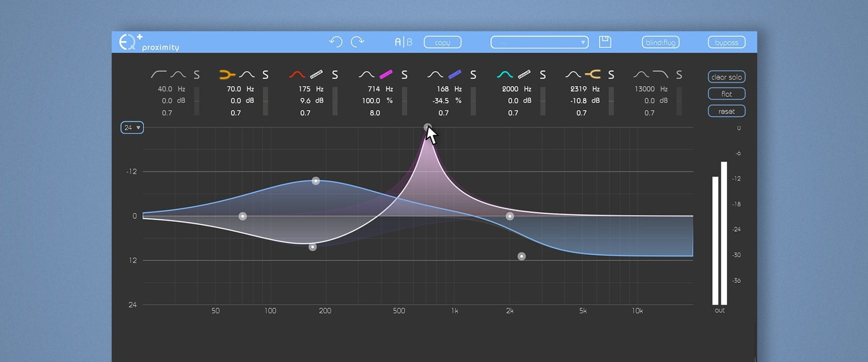Select the EQ node on the zero line near 70 Hz

click(242, 216)
